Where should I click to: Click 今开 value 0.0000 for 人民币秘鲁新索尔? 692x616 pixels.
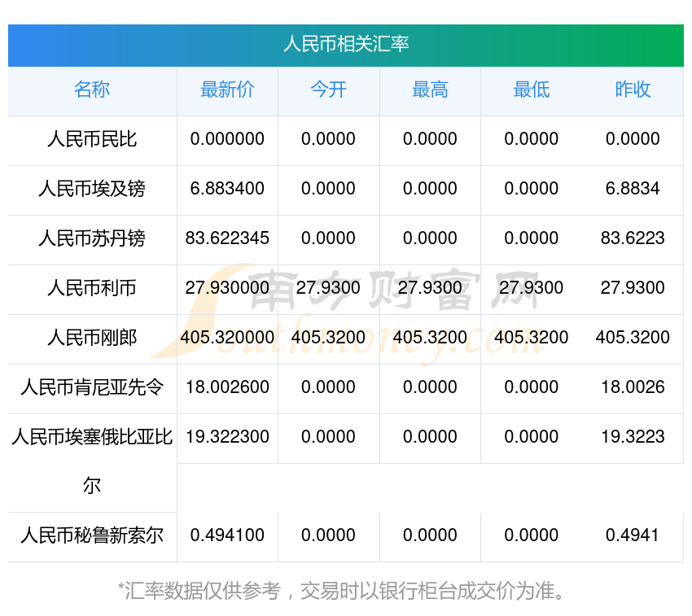328,535
